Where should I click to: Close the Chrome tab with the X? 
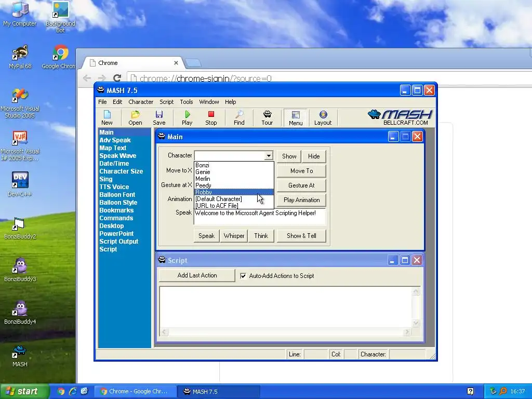176,63
